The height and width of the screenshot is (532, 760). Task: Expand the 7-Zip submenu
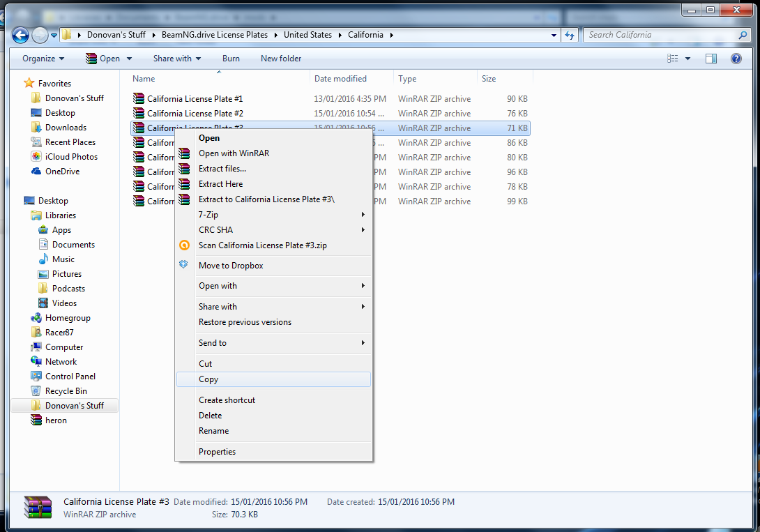pos(274,215)
